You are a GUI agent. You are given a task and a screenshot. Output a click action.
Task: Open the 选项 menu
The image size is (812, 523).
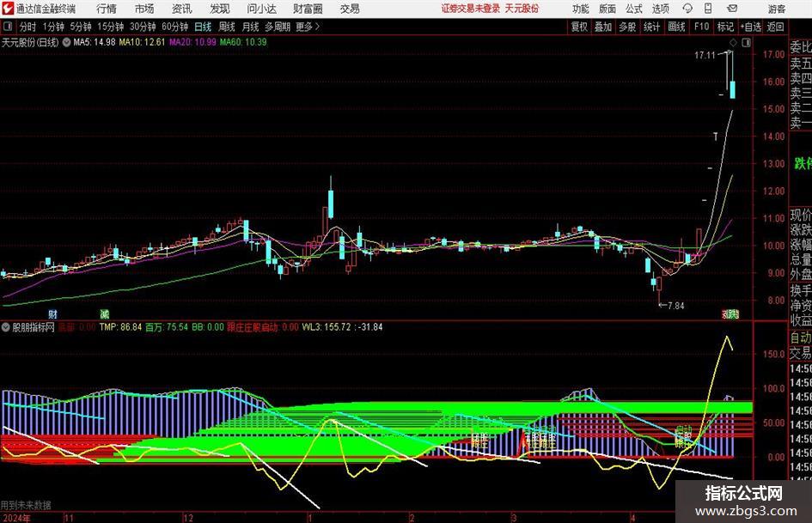coord(660,9)
